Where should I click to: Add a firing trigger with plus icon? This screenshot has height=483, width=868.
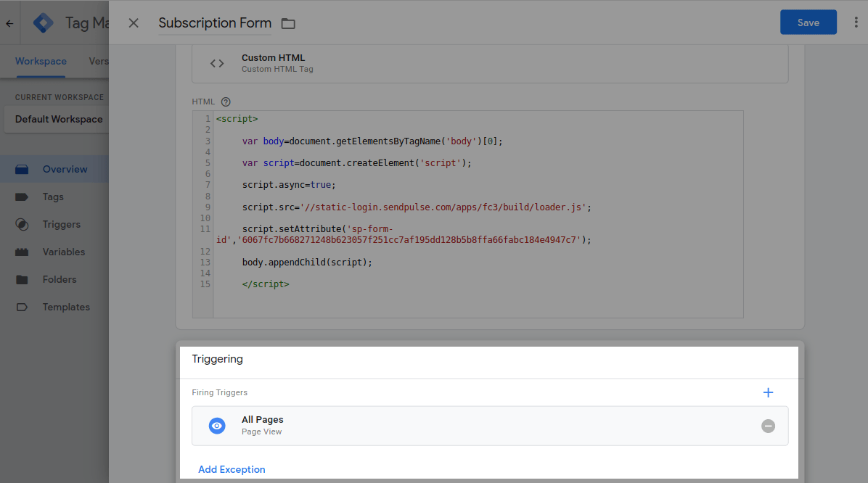[768, 392]
